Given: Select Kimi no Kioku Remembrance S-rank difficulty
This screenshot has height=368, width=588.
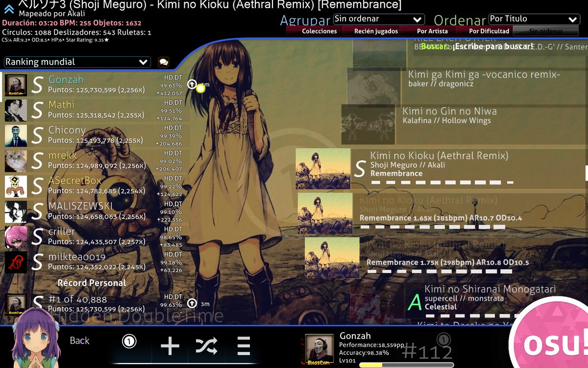Looking at the screenshot, I should point(441,169).
